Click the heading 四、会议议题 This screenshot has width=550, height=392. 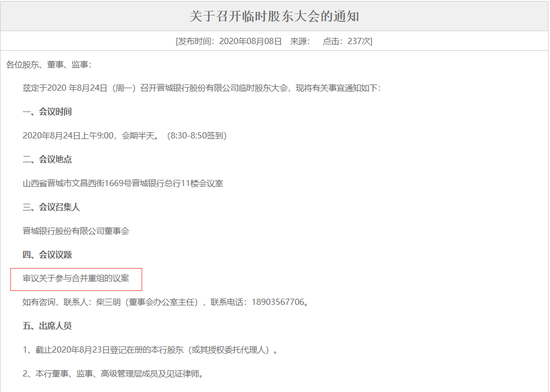click(x=47, y=255)
